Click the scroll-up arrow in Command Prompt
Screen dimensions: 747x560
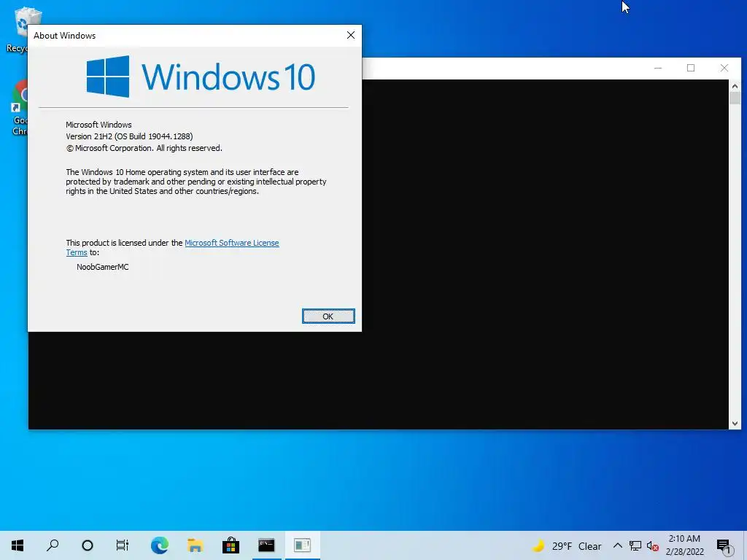click(735, 86)
